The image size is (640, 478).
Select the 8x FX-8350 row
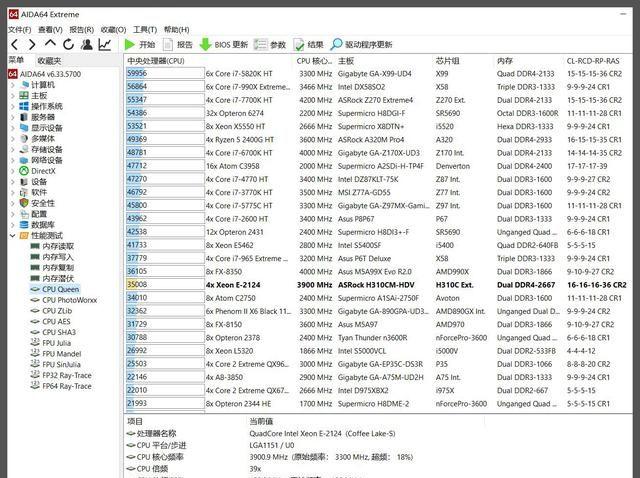pos(376,271)
